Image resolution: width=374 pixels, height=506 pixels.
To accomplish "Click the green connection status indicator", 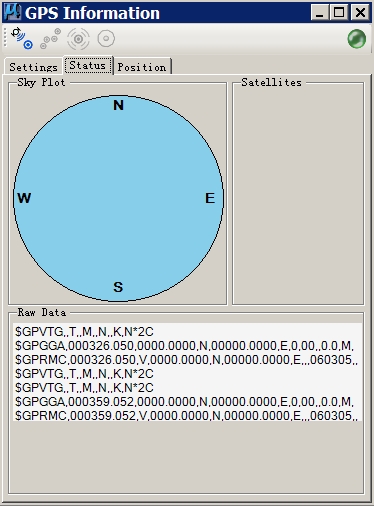I will pyautogui.click(x=357, y=39).
